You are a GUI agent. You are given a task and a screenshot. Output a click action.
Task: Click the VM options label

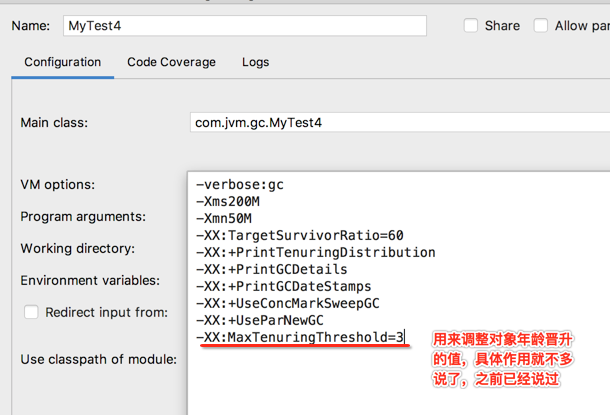pyautogui.click(x=58, y=184)
